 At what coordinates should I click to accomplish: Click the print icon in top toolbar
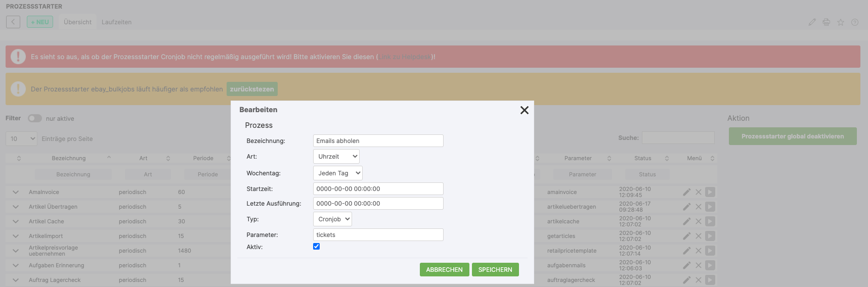tap(826, 22)
